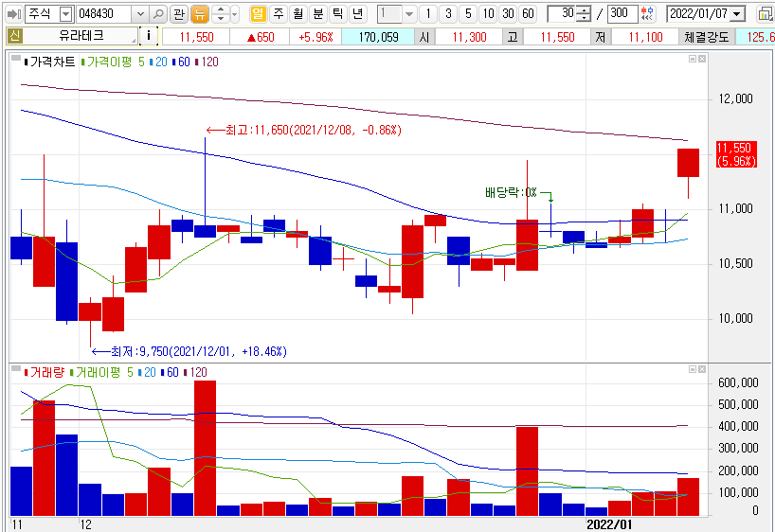Click the 가격차트 legend label

click(x=52, y=62)
